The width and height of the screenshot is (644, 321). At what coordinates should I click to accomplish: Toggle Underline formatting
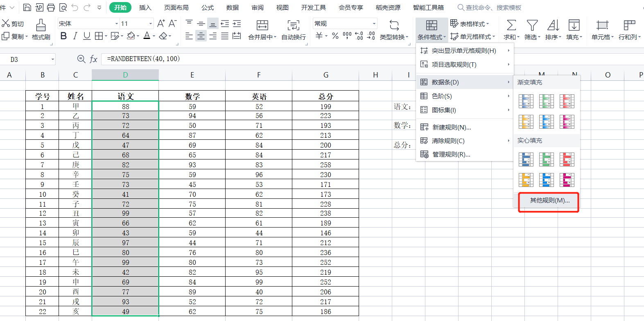tap(86, 36)
